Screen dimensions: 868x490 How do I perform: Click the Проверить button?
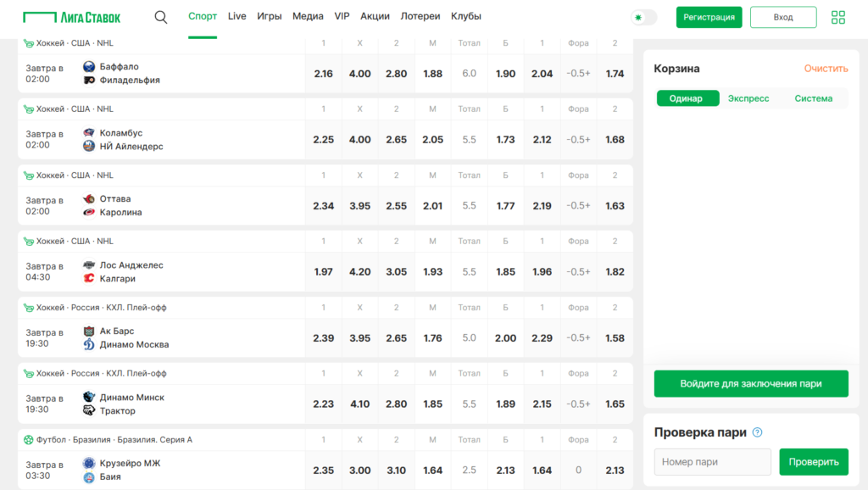(x=814, y=462)
